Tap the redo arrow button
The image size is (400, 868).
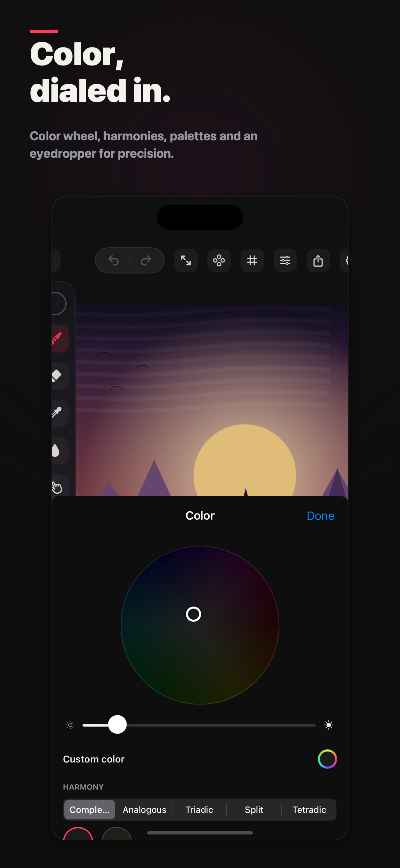click(146, 260)
